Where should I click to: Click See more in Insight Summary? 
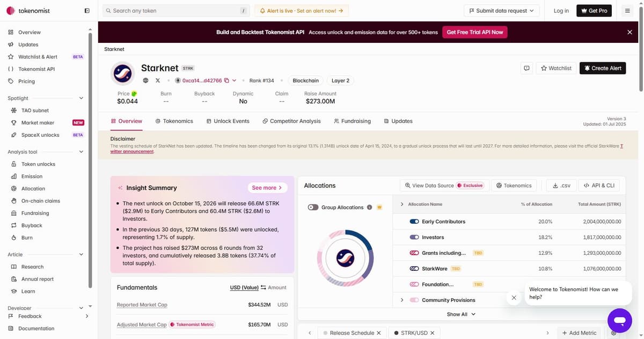click(267, 188)
